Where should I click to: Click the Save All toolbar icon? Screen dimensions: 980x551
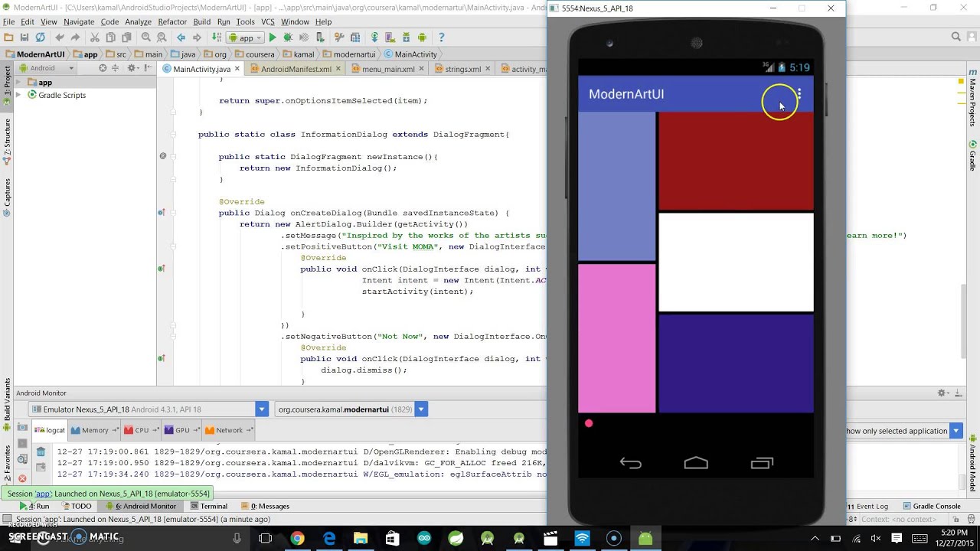pos(24,37)
